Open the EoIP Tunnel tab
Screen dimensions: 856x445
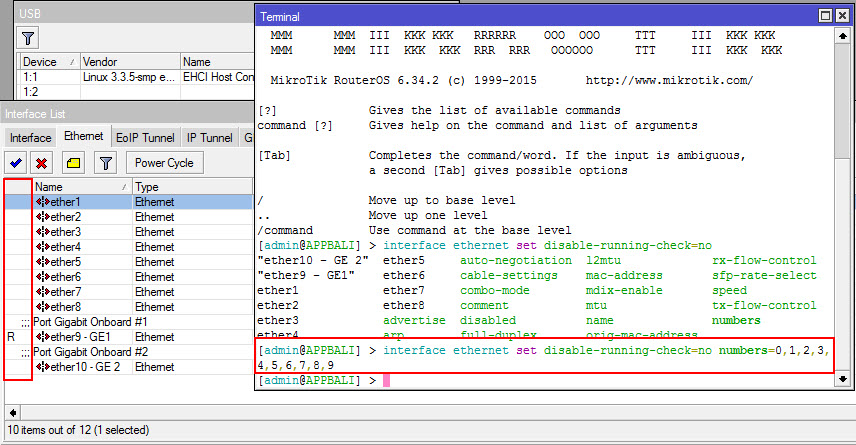[x=145, y=138]
